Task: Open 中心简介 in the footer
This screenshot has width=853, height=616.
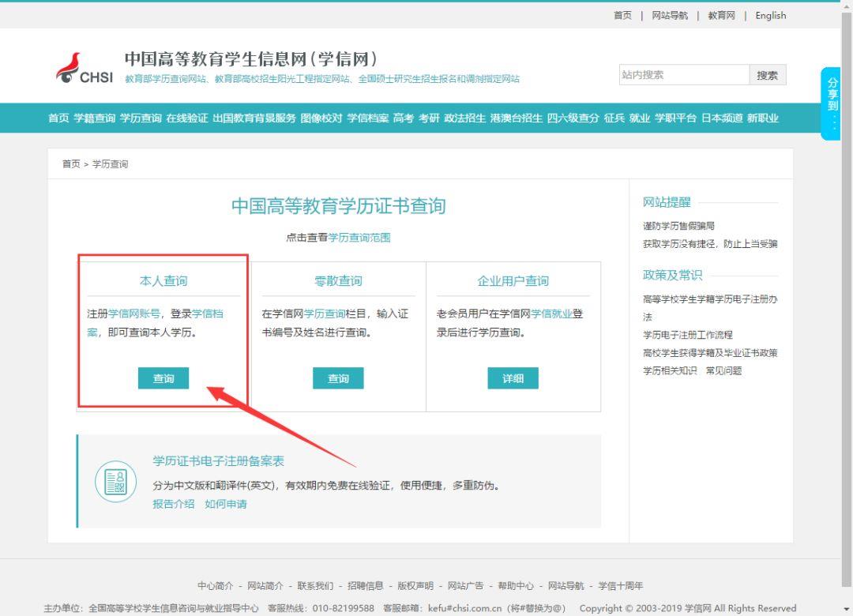Action: (215, 585)
